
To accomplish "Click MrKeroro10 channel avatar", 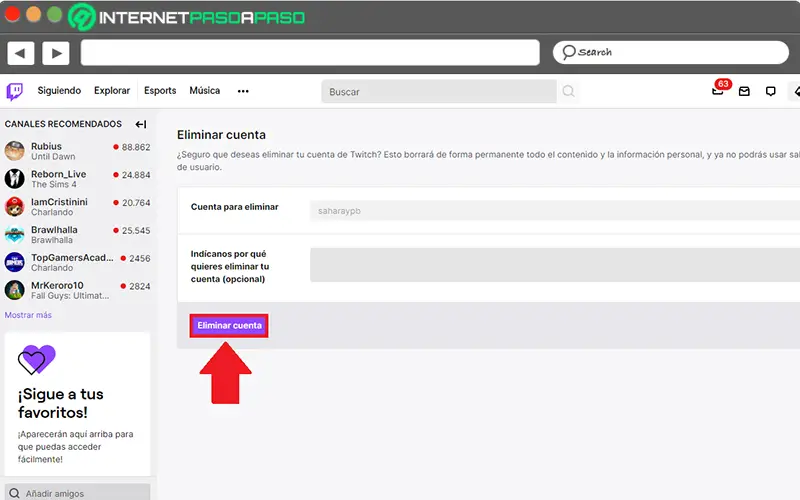I will click(x=14, y=290).
